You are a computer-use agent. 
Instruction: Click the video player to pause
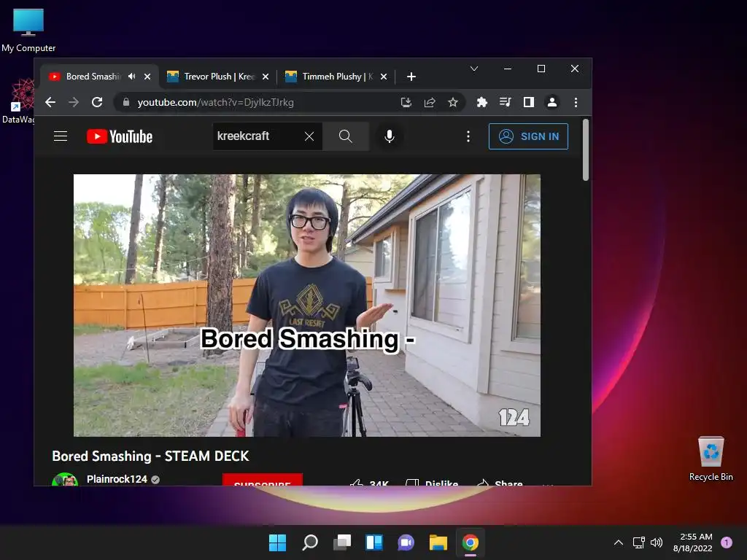pos(307,306)
